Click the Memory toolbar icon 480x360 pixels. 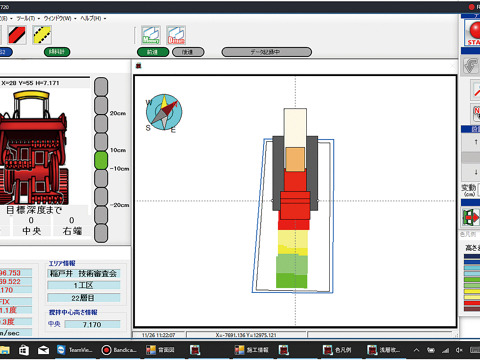151,35
